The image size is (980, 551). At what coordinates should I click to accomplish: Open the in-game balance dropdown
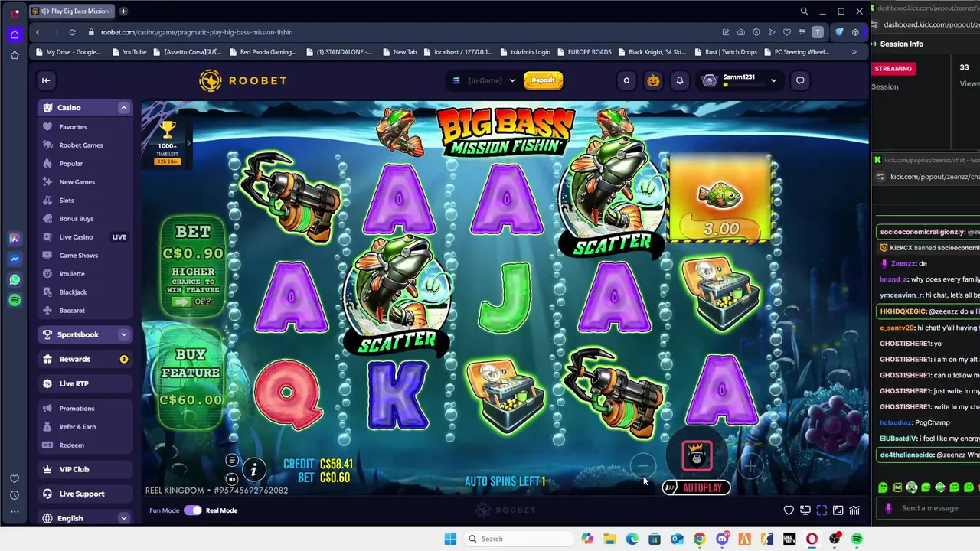pyautogui.click(x=484, y=80)
